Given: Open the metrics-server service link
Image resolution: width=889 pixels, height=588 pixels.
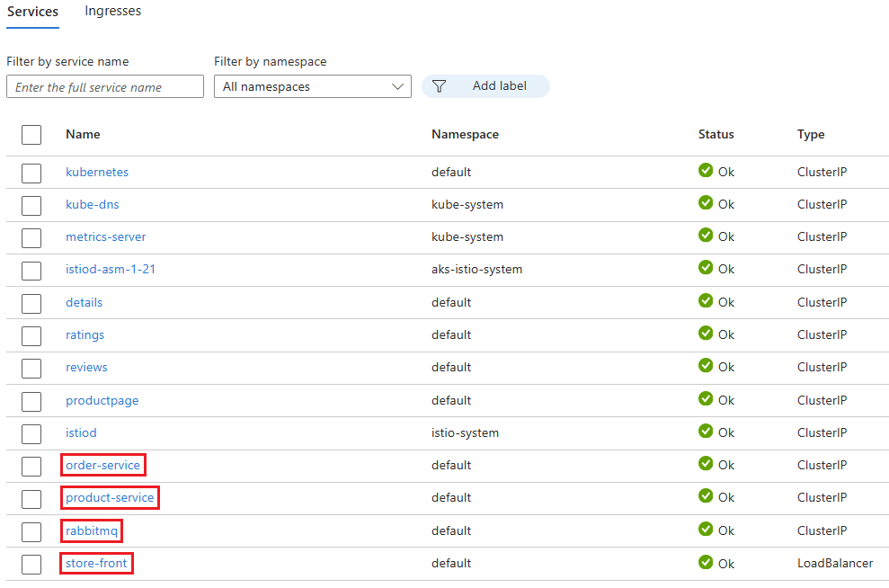Looking at the screenshot, I should click(105, 236).
